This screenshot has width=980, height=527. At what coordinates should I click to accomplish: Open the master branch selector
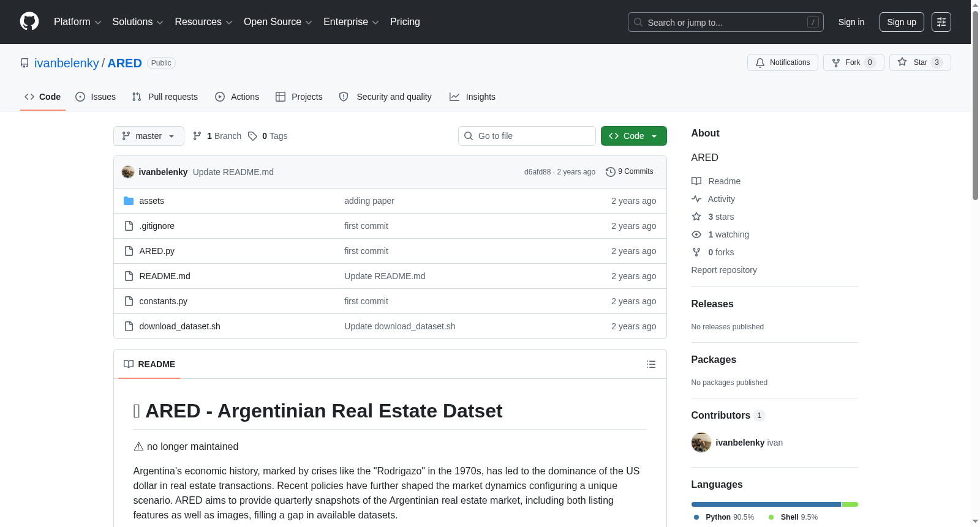149,136
